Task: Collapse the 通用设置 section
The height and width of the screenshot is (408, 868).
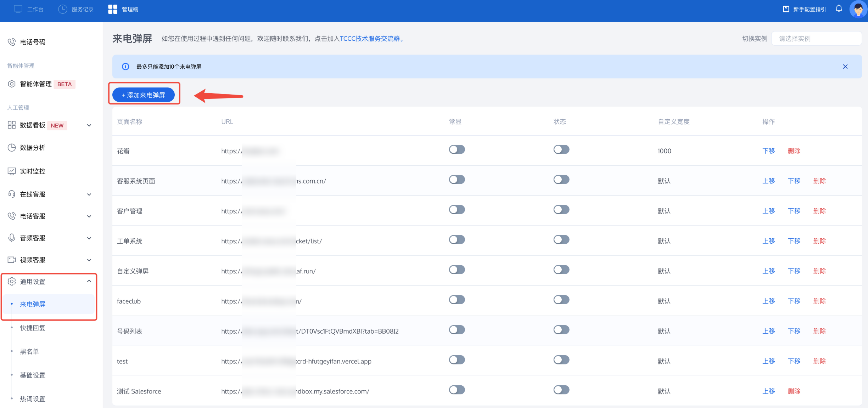Action: [89, 281]
